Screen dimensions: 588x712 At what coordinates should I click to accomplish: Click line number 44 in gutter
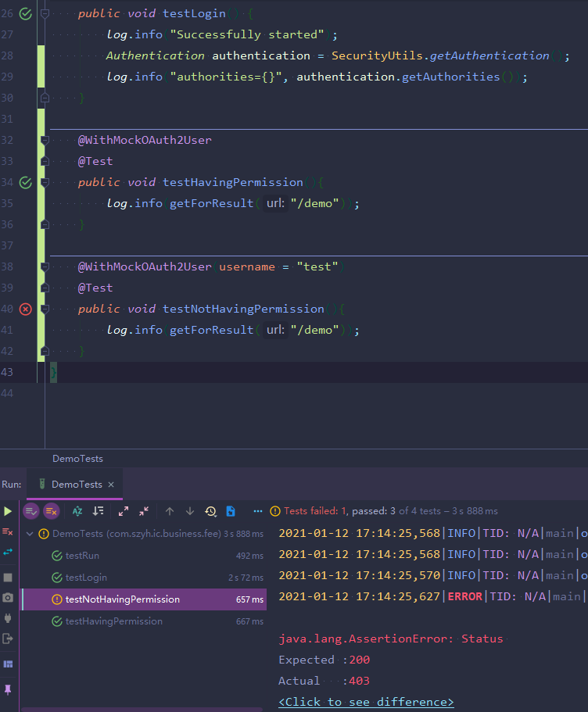click(7, 393)
